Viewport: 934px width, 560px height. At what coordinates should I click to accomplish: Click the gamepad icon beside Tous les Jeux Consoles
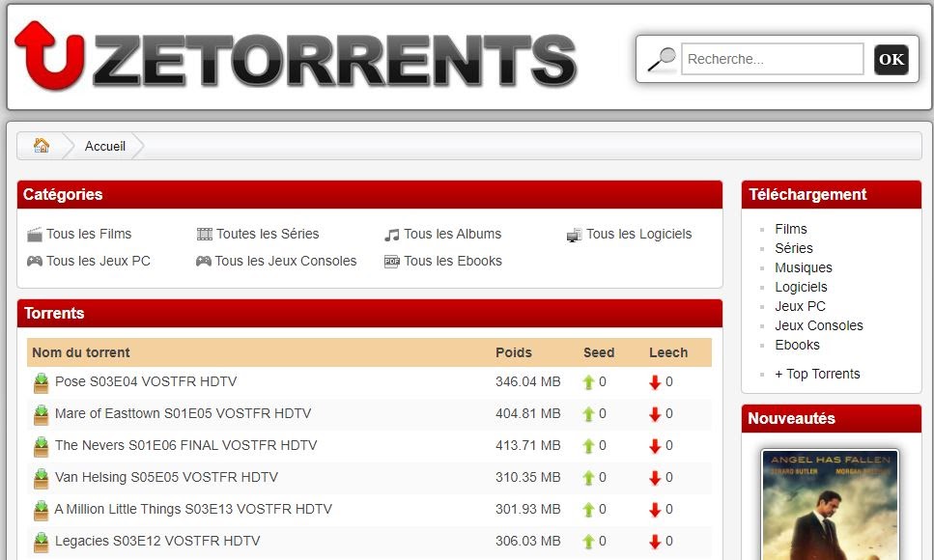pyautogui.click(x=204, y=261)
